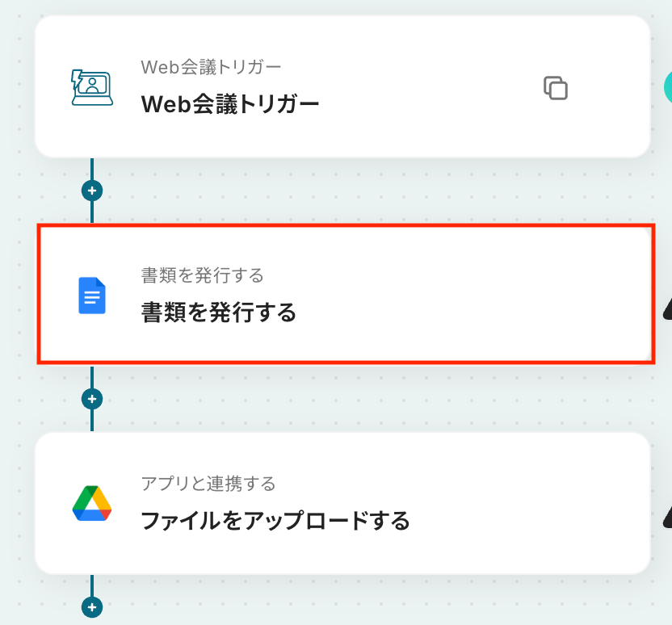Click the gray アプリと連携する subtitle
672x625 pixels.
208,484
